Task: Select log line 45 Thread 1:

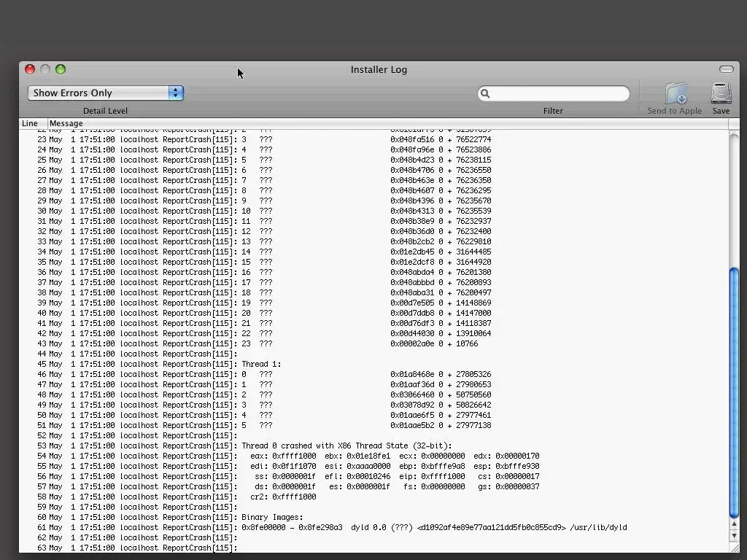Action: click(373, 365)
